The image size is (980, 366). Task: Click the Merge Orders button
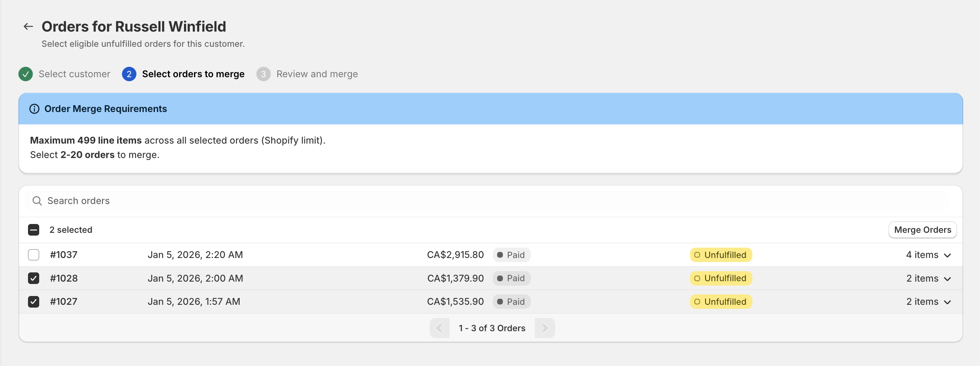pyautogui.click(x=922, y=230)
